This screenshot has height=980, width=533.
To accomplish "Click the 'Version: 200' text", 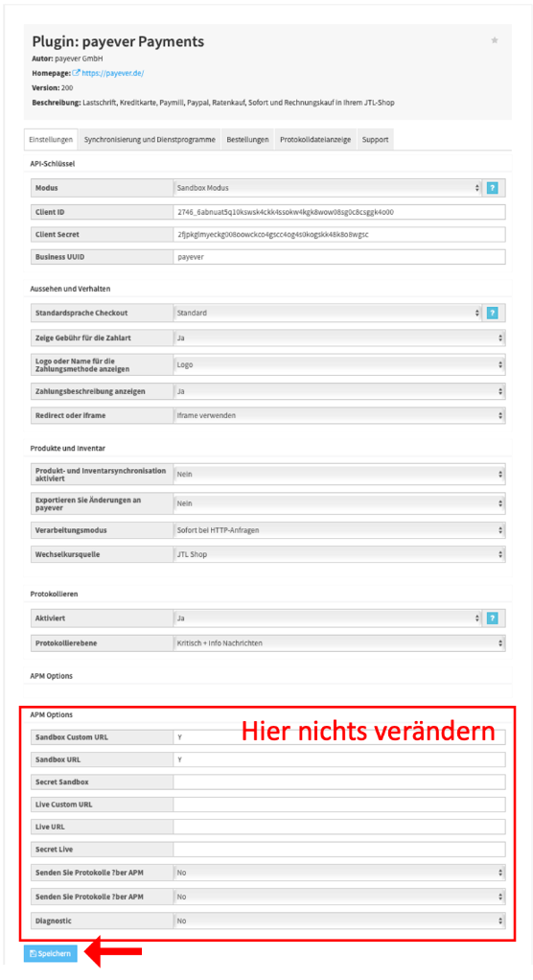I will (x=53, y=88).
